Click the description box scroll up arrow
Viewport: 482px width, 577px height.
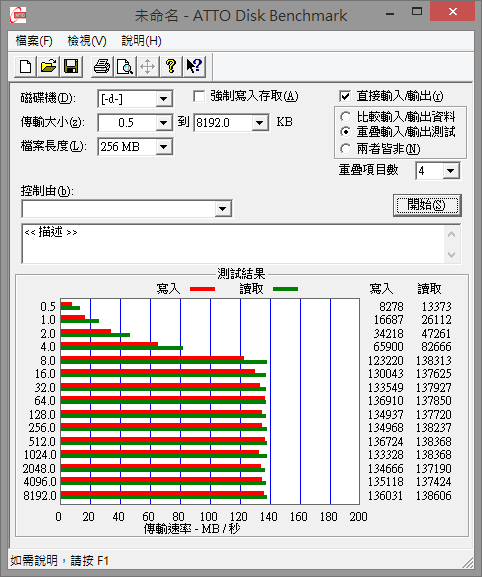pyautogui.click(x=452, y=234)
